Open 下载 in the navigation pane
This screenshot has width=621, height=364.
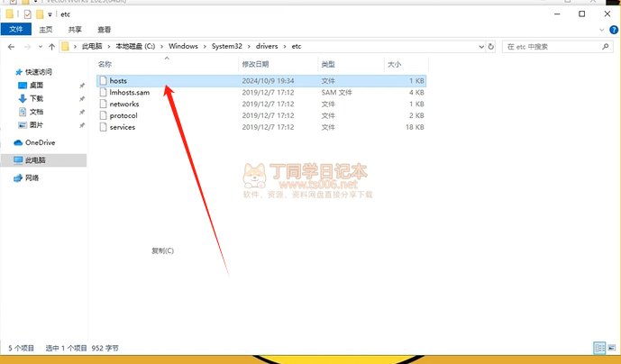coord(36,98)
